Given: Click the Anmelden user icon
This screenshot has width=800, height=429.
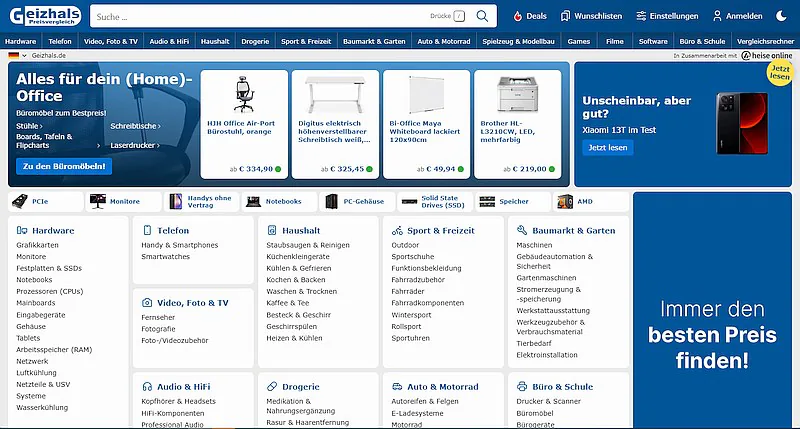Looking at the screenshot, I should (717, 16).
